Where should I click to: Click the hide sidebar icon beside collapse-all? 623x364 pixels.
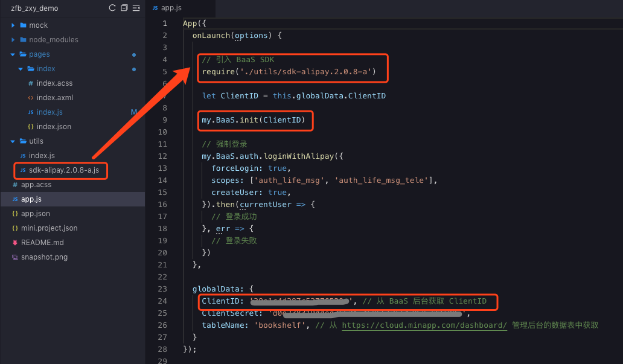point(136,8)
